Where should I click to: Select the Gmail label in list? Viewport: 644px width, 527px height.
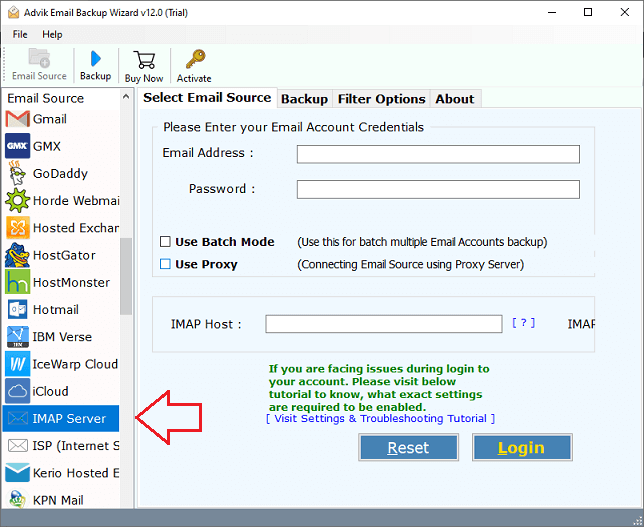50,119
